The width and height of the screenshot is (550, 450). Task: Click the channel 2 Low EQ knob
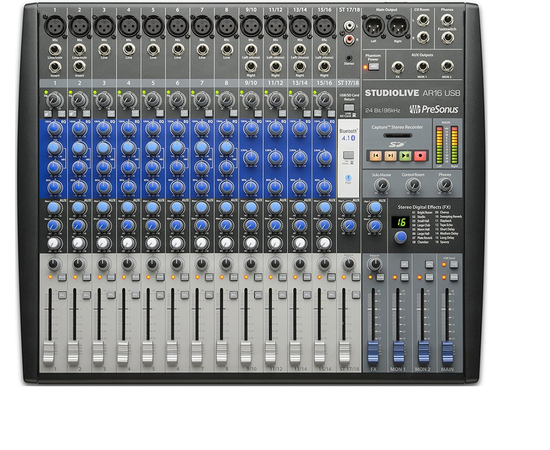79,188
